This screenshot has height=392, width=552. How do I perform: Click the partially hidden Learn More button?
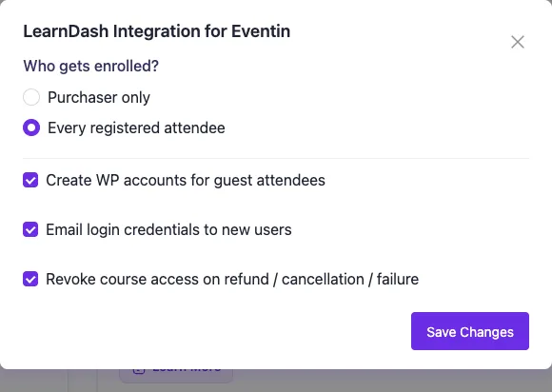click(x=176, y=376)
